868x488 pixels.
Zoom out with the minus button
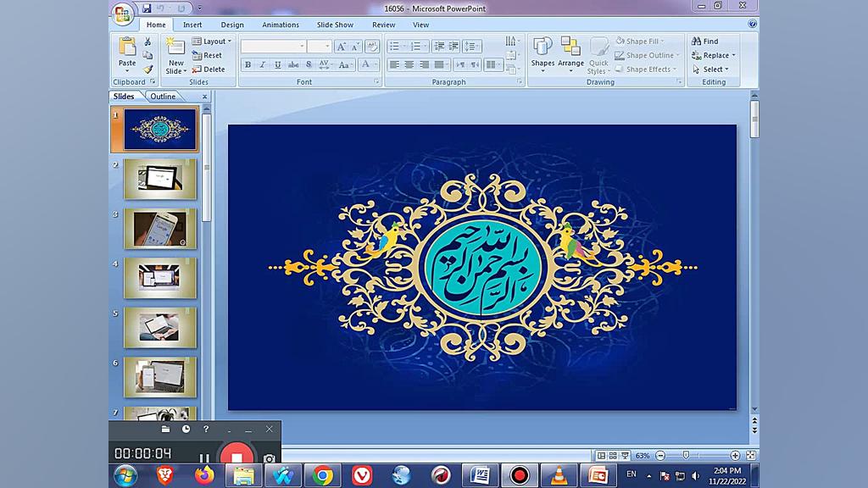(660, 455)
